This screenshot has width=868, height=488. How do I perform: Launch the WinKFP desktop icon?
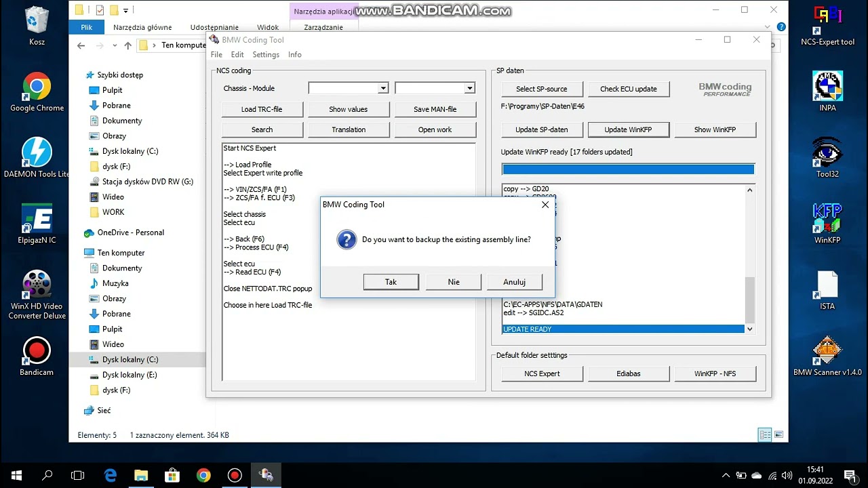click(x=827, y=224)
